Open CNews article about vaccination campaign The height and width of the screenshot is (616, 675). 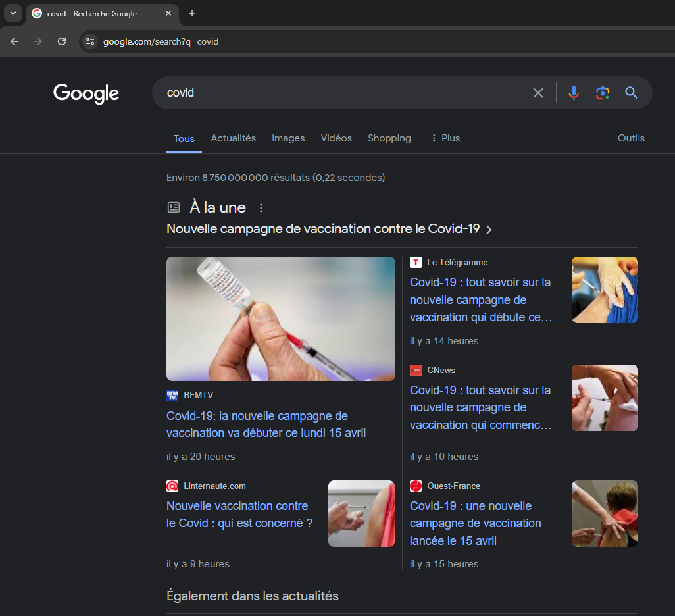tap(481, 407)
